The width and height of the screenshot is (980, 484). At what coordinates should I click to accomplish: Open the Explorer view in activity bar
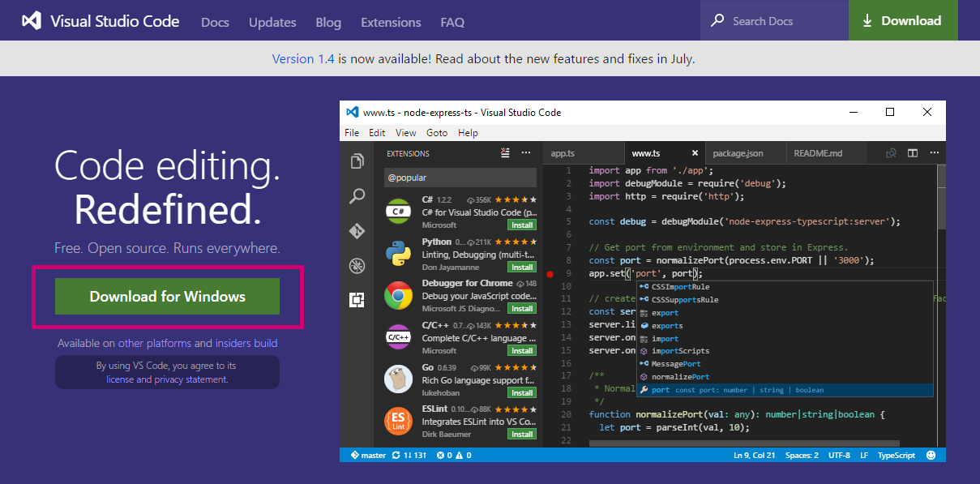357,161
